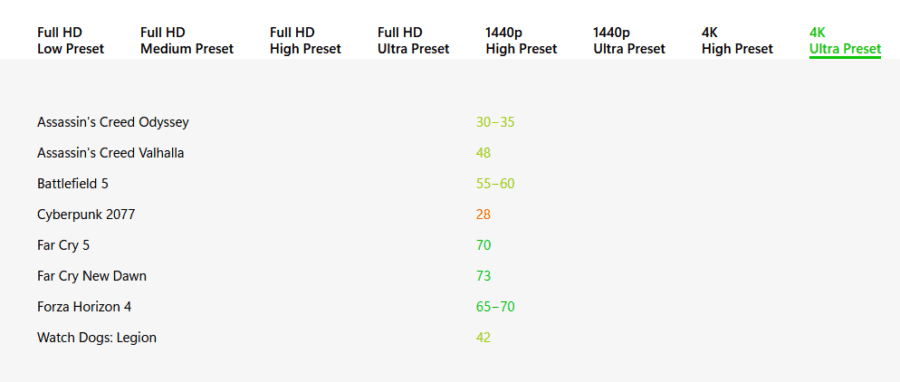900x382 pixels.
Task: Switch to 1440p High Preset tab
Action: [x=521, y=41]
